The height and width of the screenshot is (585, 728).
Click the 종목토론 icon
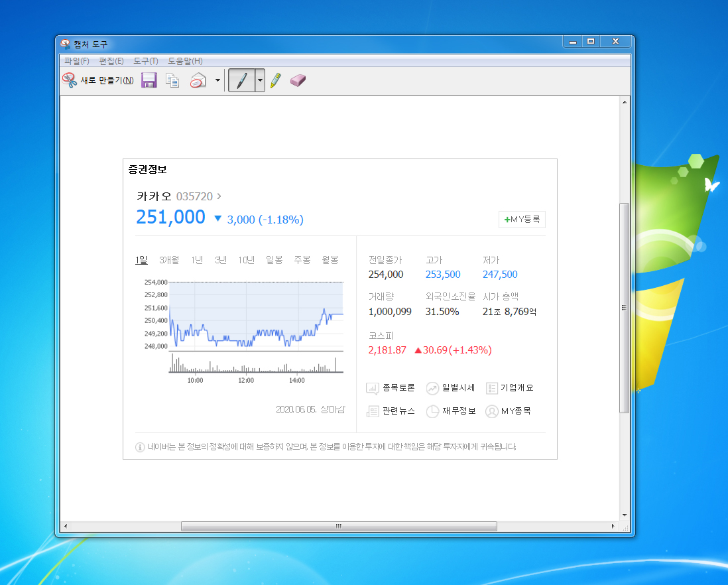point(373,388)
